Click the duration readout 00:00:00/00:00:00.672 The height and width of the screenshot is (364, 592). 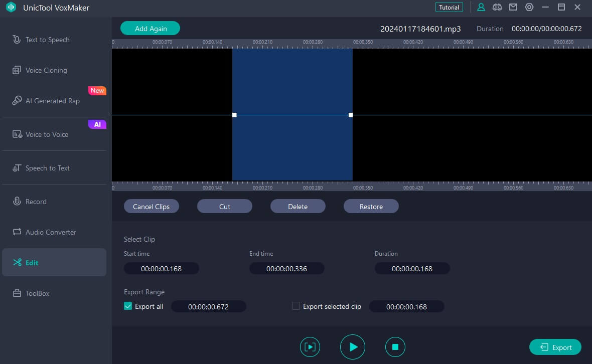click(x=546, y=29)
